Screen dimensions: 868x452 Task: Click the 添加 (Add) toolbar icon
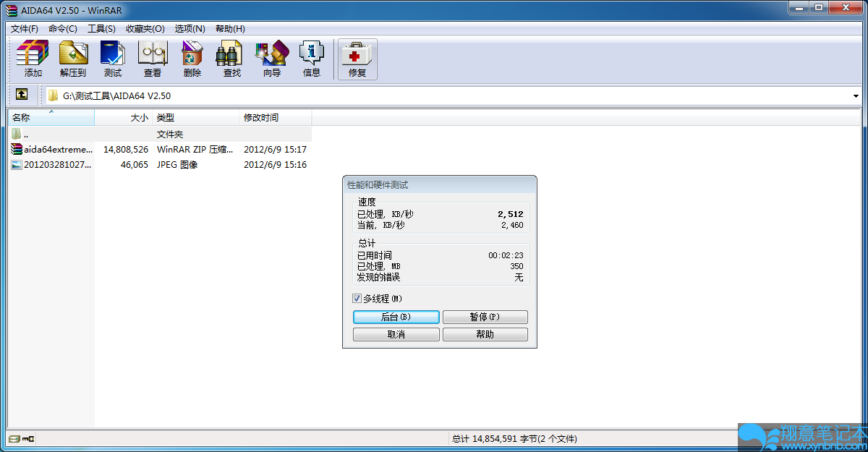click(x=33, y=54)
